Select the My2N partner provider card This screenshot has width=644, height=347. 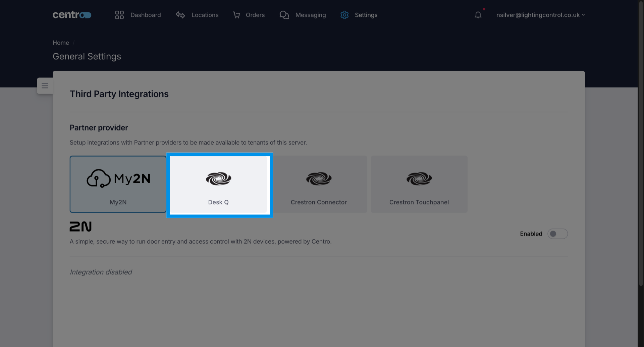(x=118, y=184)
